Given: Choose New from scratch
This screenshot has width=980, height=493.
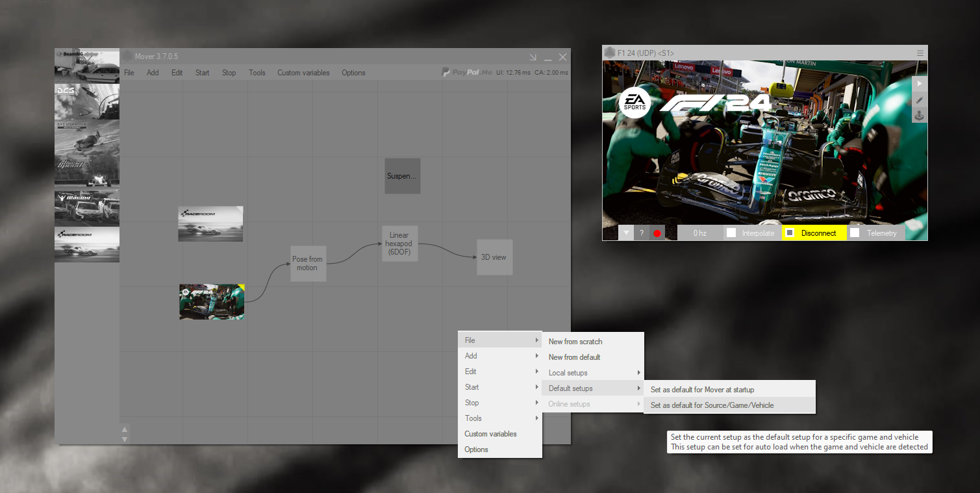Looking at the screenshot, I should [x=593, y=342].
